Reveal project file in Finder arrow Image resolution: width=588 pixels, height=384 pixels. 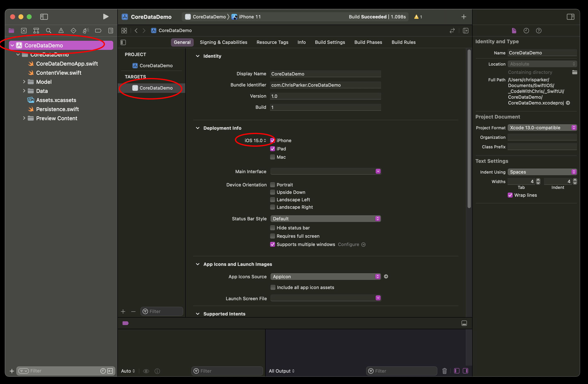tap(568, 103)
